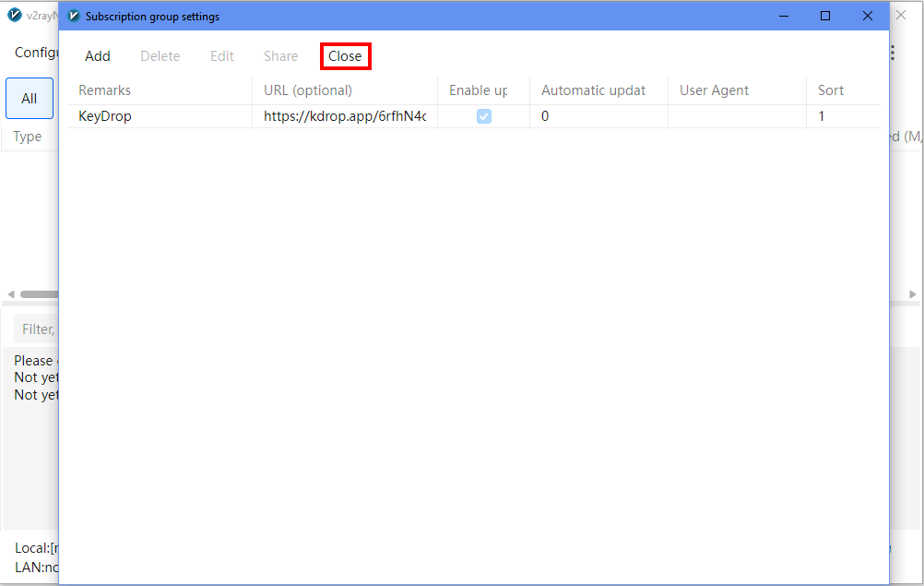This screenshot has height=586, width=924.
Task: Click Edit in the subscription toolbar
Action: [222, 56]
